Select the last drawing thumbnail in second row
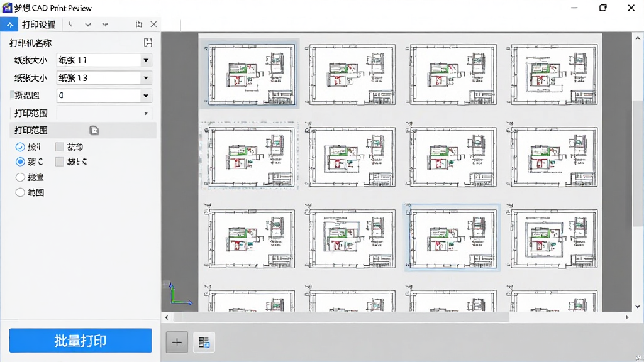The width and height of the screenshot is (644, 362). tap(553, 156)
